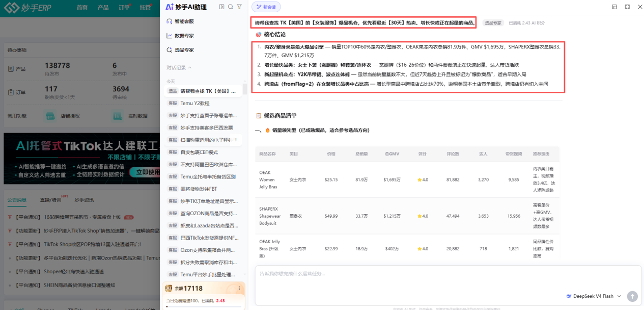Viewport: 644px width, 310px height.
Task: Collapse the AI assistant sidebar panel icon
Action: pos(221,7)
